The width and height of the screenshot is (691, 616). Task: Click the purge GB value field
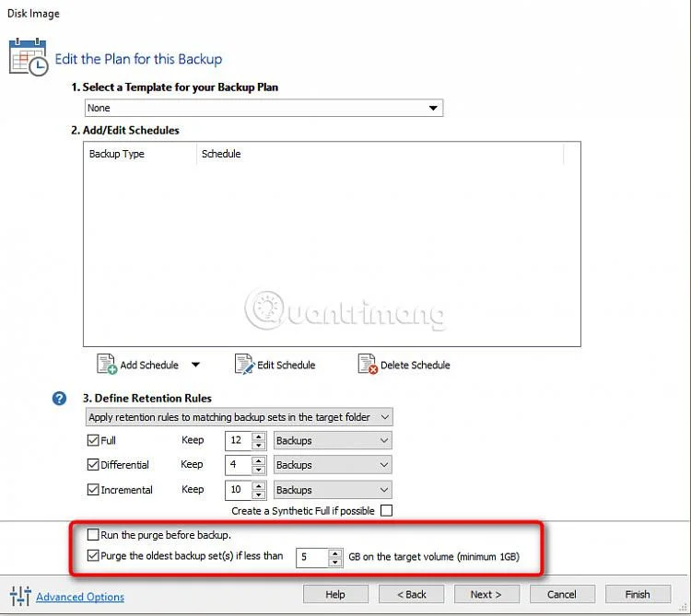click(312, 557)
